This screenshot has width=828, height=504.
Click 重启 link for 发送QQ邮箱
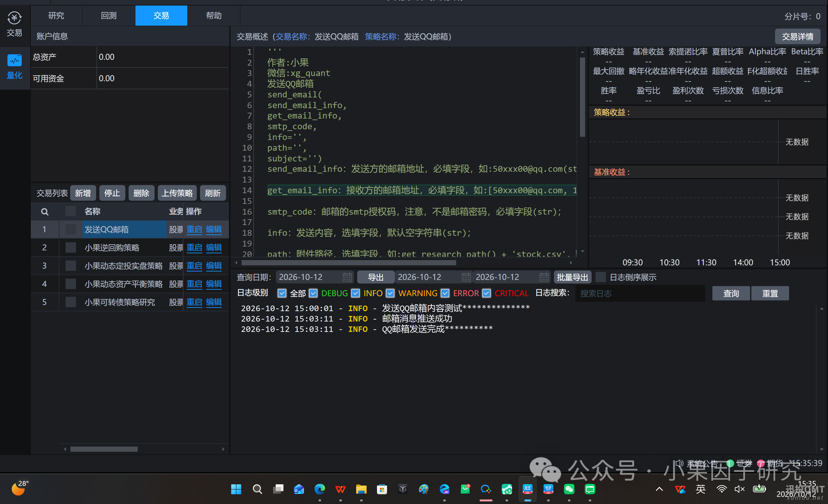(x=194, y=230)
